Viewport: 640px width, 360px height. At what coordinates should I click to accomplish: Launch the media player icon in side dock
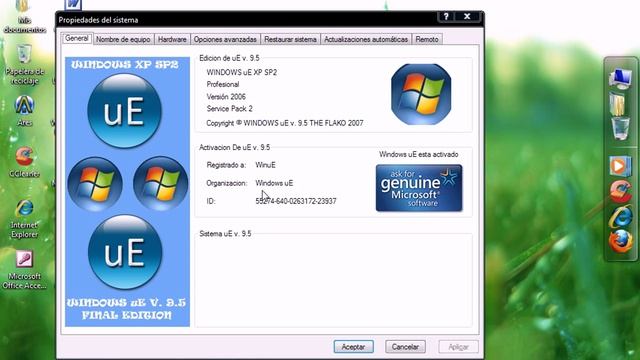tap(620, 166)
